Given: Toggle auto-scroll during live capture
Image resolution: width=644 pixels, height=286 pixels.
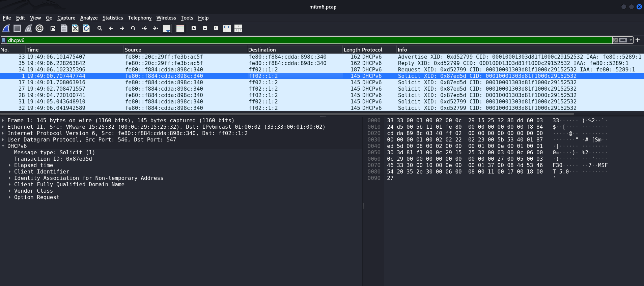Looking at the screenshot, I should tap(167, 29).
